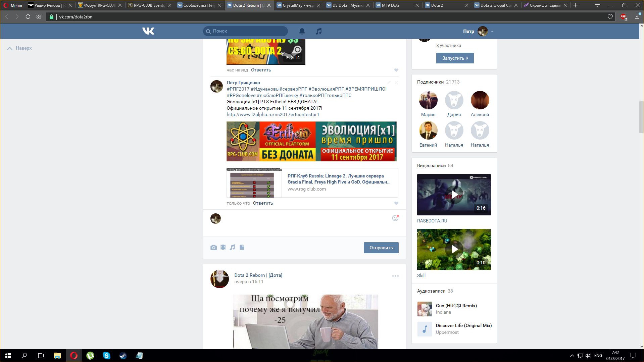Open the Эволюция x1 banner image

point(311,141)
